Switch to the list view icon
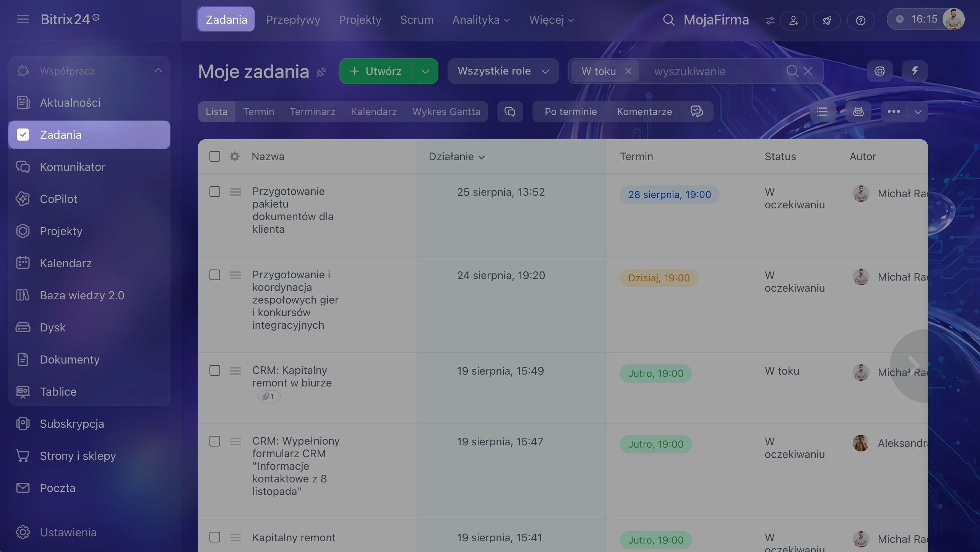Viewport: 980px width, 552px height. [x=822, y=112]
